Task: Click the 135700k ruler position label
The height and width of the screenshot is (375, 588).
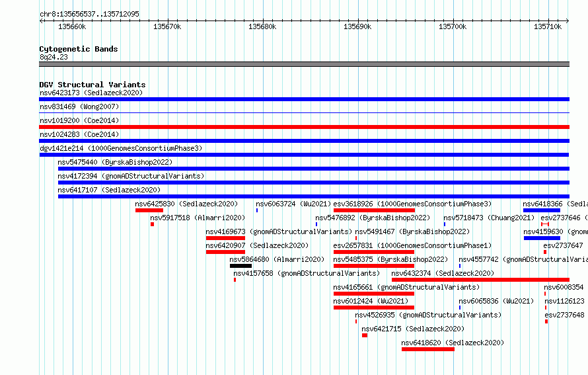Action: [453, 26]
